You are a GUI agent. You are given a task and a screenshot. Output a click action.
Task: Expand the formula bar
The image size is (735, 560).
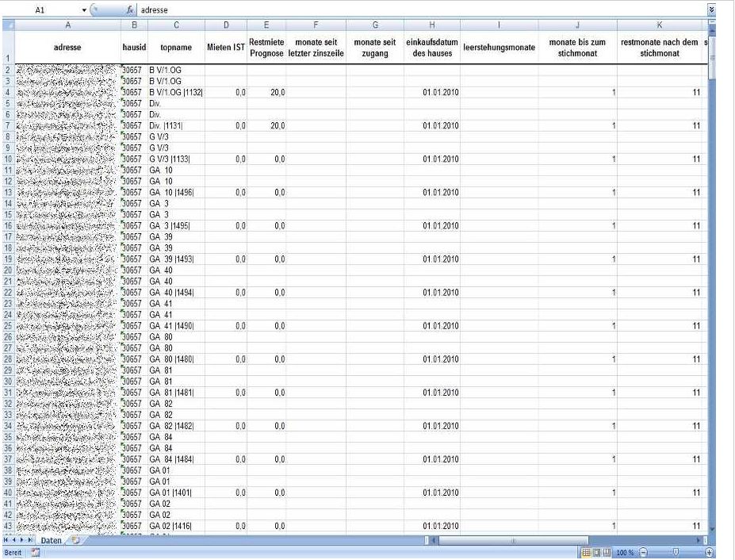[x=711, y=10]
